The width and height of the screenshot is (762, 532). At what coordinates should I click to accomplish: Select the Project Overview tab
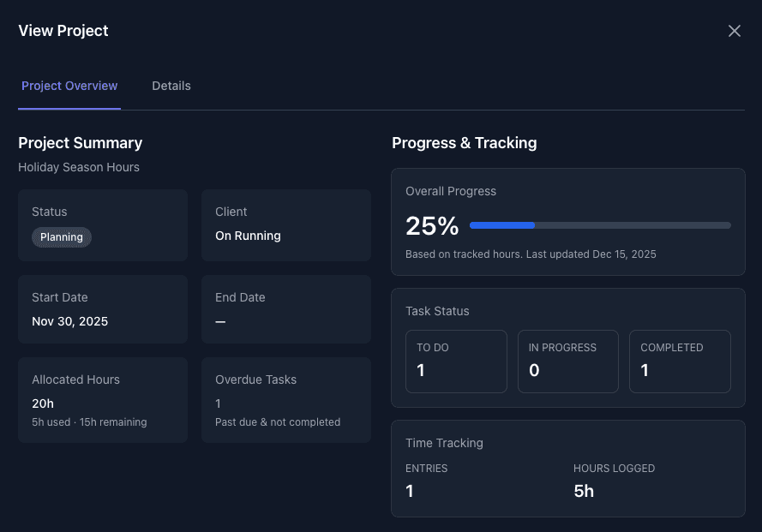pyautogui.click(x=69, y=86)
